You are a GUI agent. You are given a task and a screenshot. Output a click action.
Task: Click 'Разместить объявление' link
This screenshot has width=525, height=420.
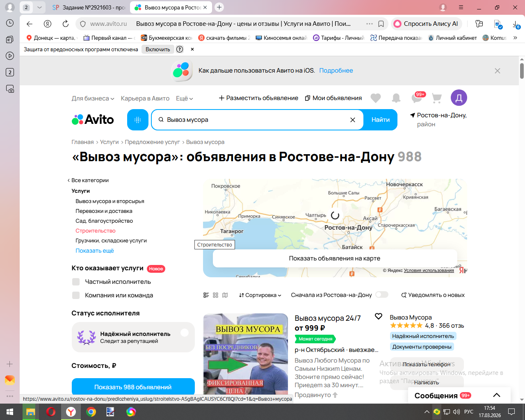[x=258, y=98]
